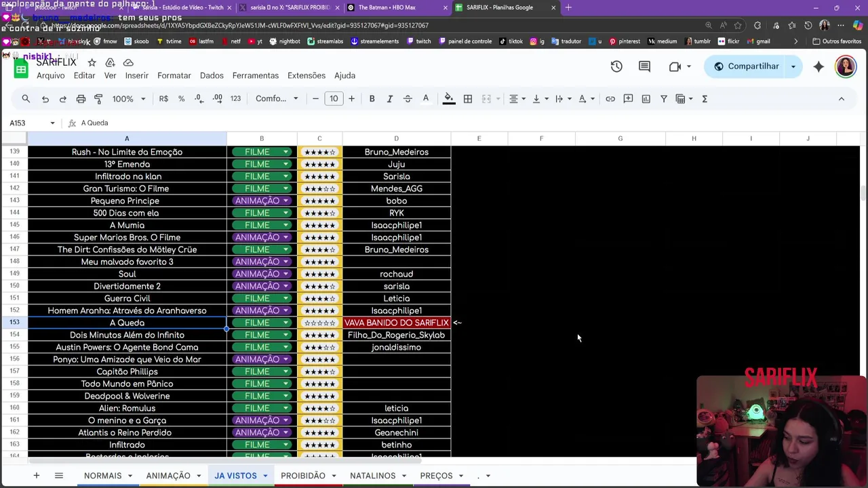This screenshot has width=868, height=488.
Task: Open the Formatar menu
Action: 174,75
